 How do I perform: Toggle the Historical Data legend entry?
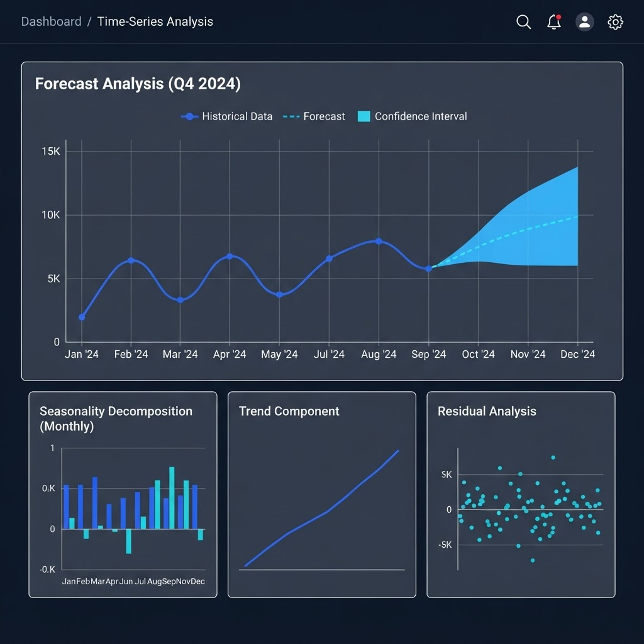[226, 116]
